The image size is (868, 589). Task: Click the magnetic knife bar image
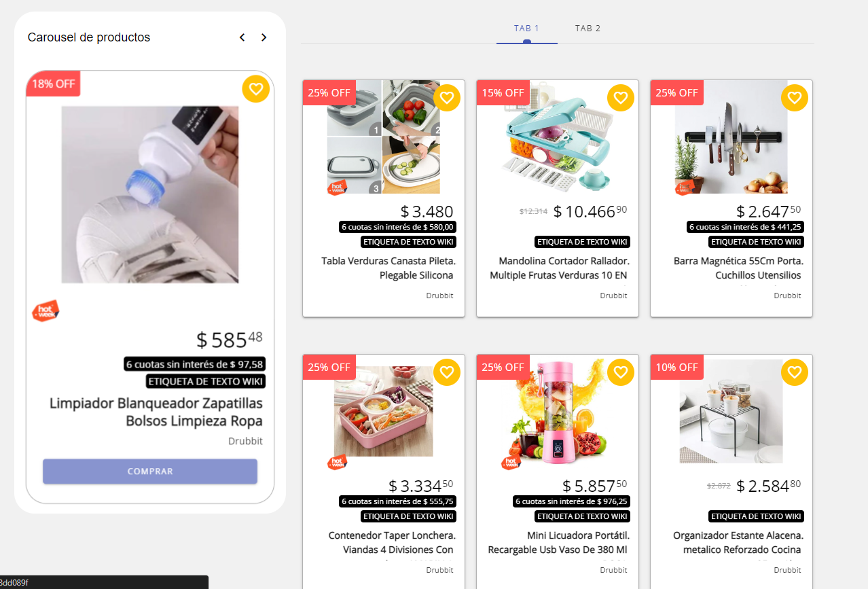[731, 137]
